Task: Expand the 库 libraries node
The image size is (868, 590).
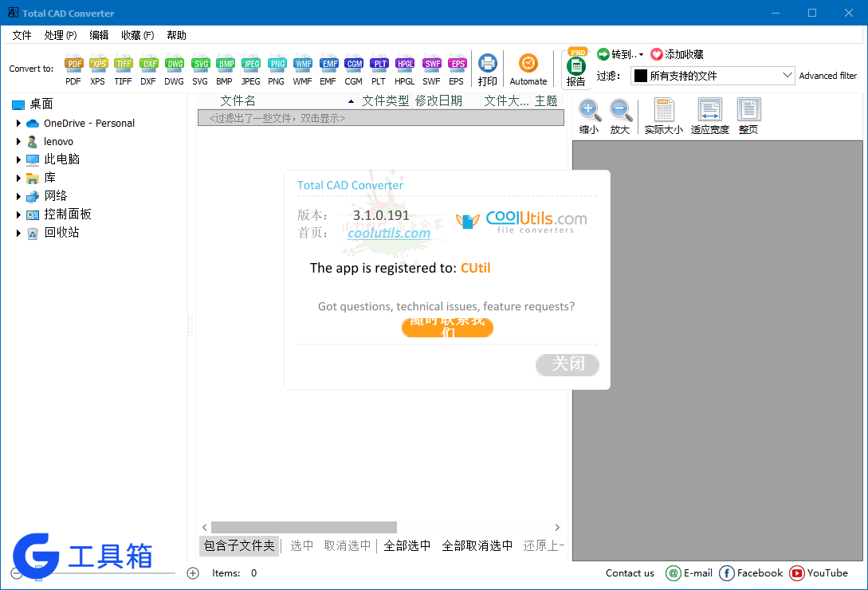Action: coord(18,178)
